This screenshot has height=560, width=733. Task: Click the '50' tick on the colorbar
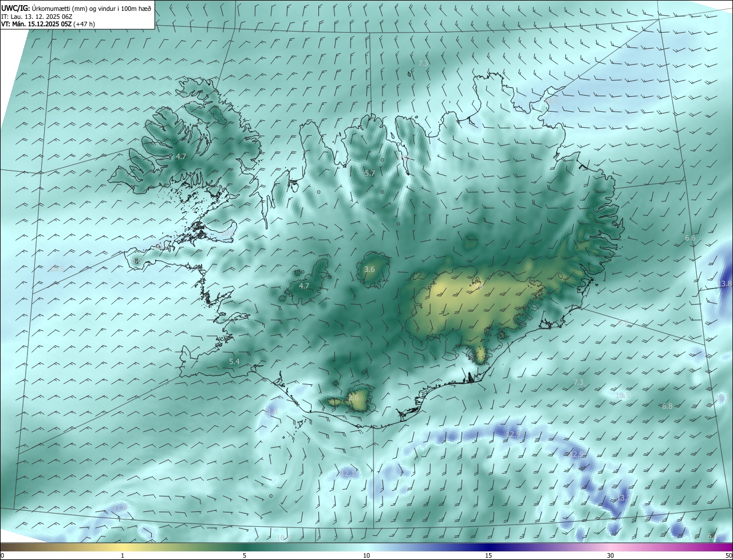[x=728, y=555]
